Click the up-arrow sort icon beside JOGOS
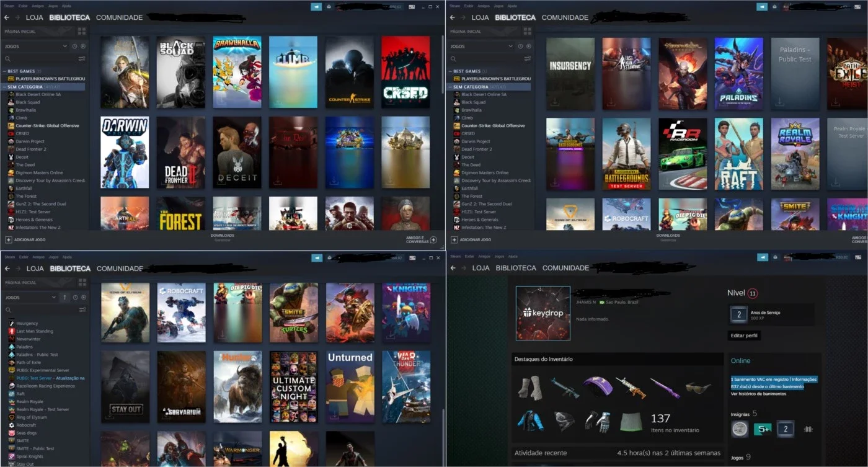868x467 pixels. tap(64, 298)
